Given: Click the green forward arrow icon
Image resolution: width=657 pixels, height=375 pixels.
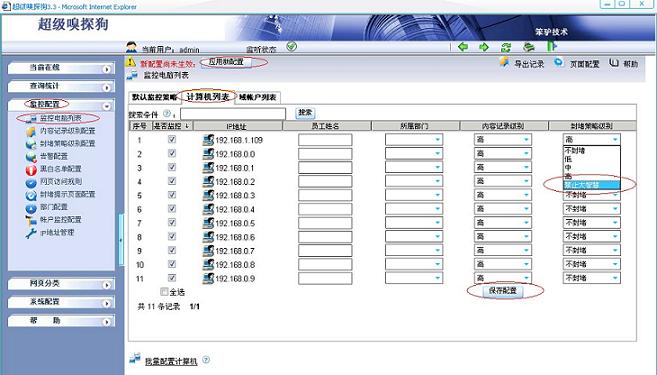Looking at the screenshot, I should click(x=484, y=47).
